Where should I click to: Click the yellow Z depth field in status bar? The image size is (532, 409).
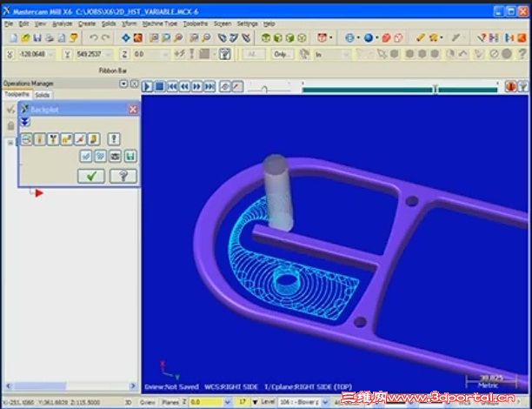pyautogui.click(x=206, y=402)
